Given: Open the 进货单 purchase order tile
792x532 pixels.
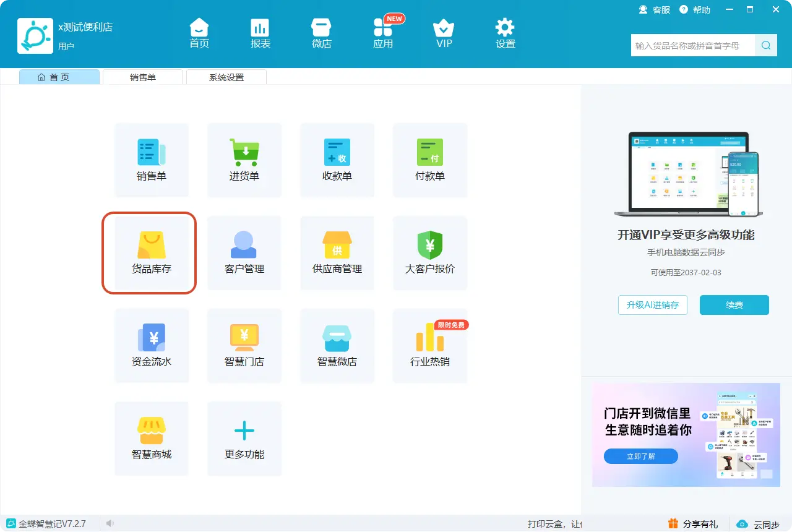Looking at the screenshot, I should coord(244,160).
